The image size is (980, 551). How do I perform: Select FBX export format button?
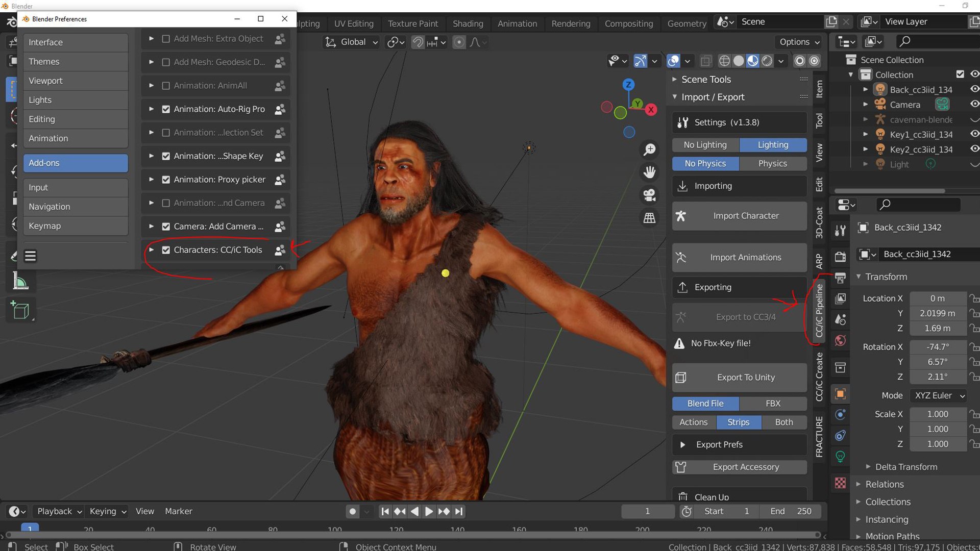click(x=773, y=404)
